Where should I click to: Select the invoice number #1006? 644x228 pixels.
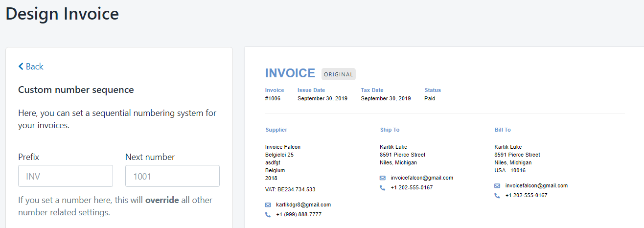click(273, 98)
